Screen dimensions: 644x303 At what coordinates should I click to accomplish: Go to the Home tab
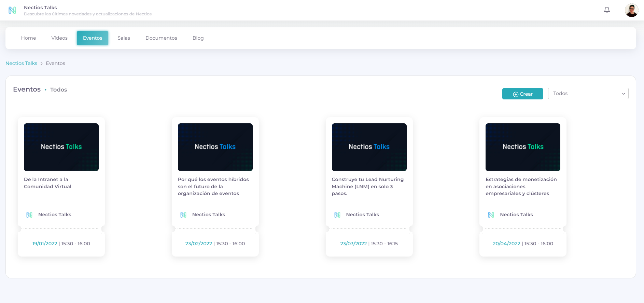28,38
